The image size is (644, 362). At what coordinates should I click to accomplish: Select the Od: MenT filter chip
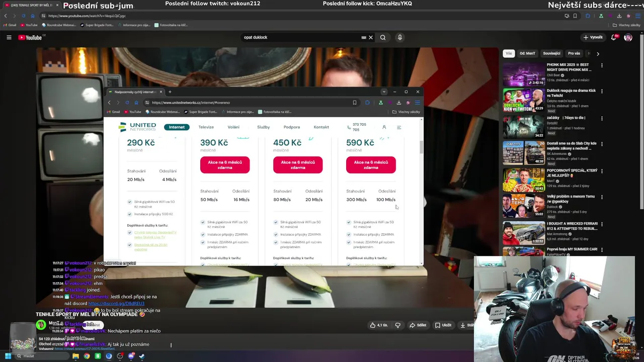(x=527, y=53)
